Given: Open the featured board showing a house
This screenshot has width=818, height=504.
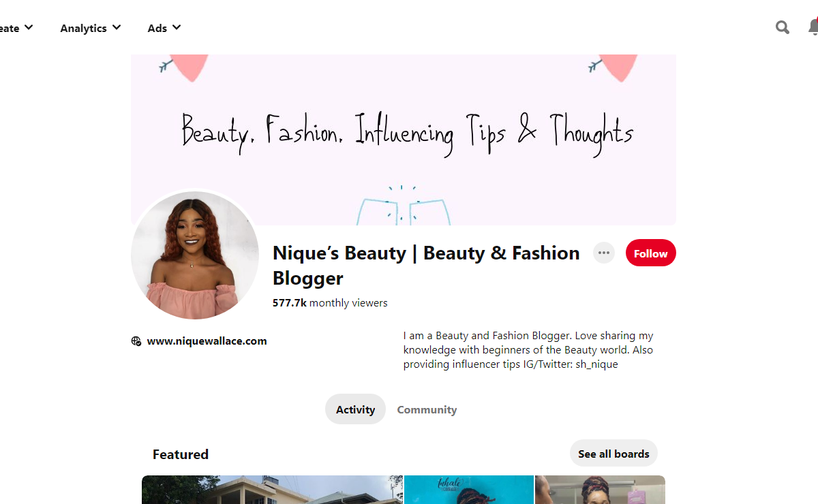Looking at the screenshot, I should [x=272, y=490].
